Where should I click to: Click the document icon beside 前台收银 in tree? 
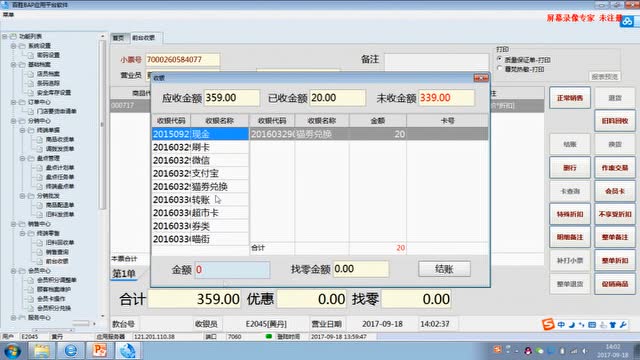coord(40,261)
